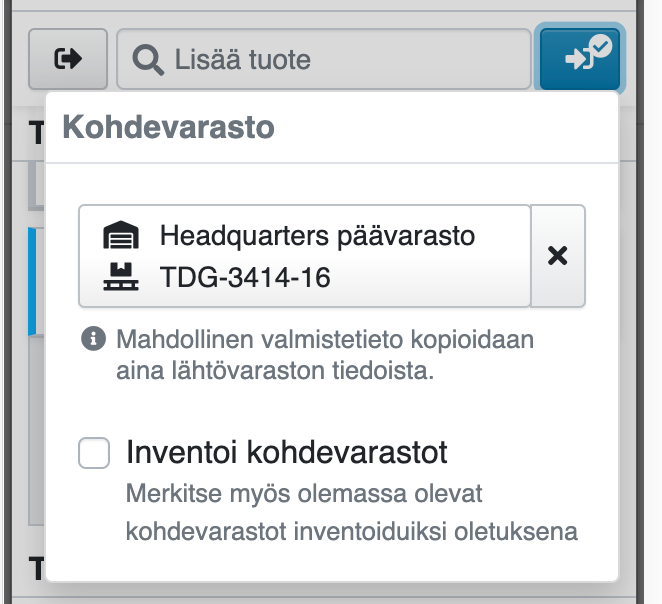
Task: Clear the selected warehouse with X
Action: point(558,256)
